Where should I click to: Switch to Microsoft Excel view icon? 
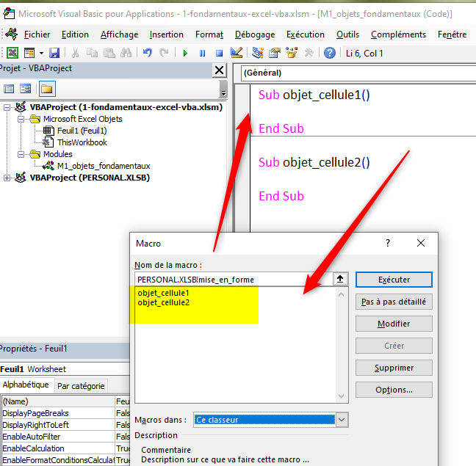12,53
